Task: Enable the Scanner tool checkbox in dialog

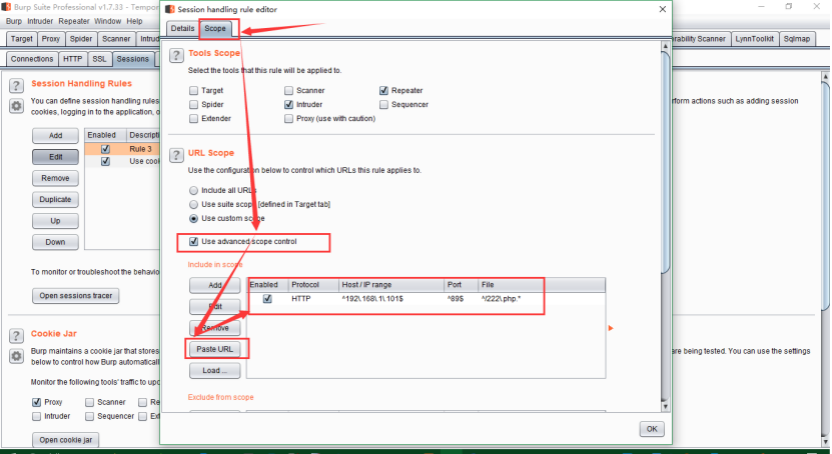Action: click(x=289, y=91)
